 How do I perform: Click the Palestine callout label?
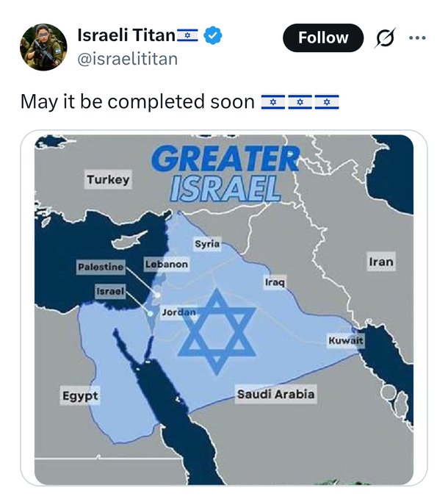coord(101,267)
